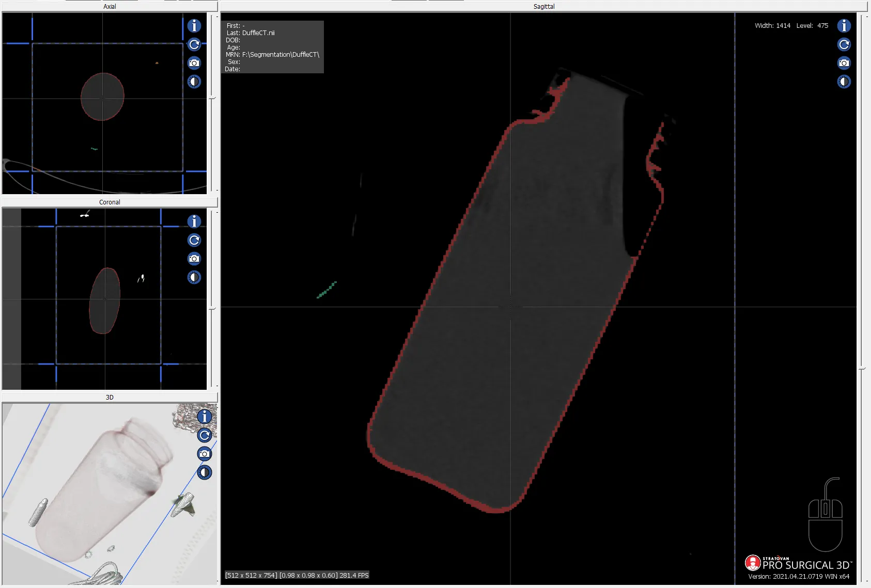Toggle contrast icon in 3D panel
The width and height of the screenshot is (871, 588).
click(x=205, y=472)
